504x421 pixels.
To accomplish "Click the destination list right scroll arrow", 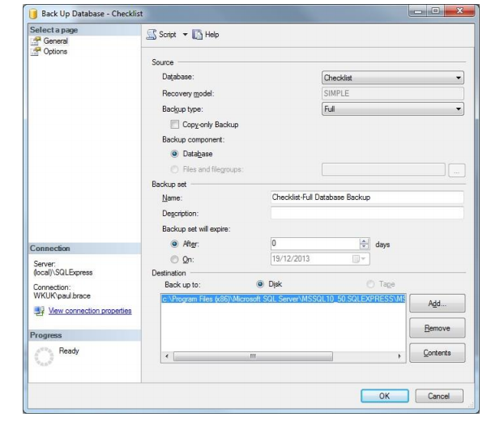I will tap(399, 356).
